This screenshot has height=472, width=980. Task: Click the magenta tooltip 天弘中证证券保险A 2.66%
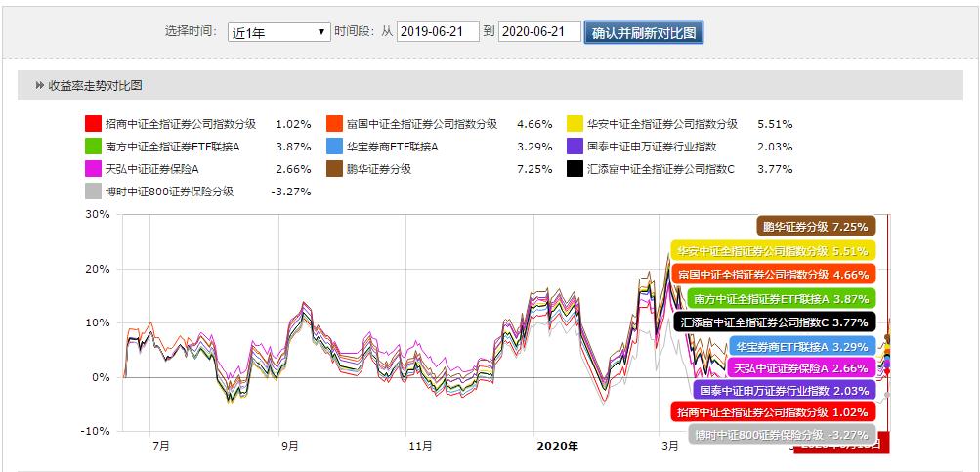(802, 368)
